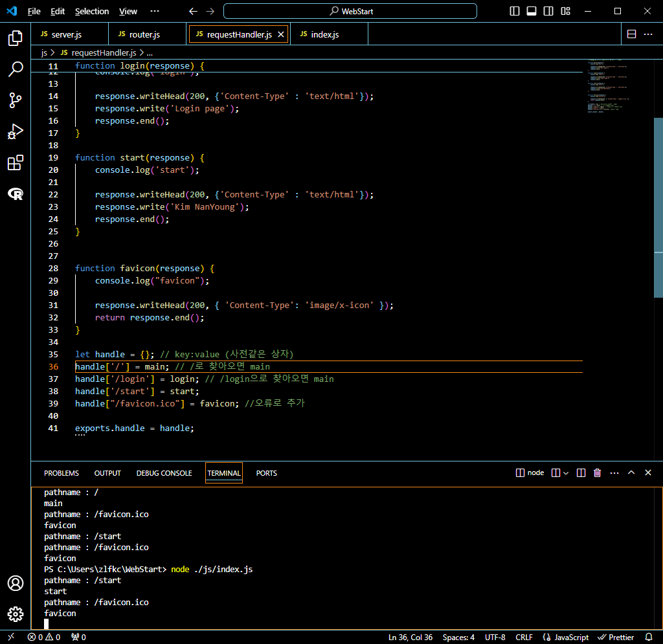Switch to the OUTPUT panel tab
Image resolution: width=663 pixels, height=644 pixels.
tap(107, 473)
